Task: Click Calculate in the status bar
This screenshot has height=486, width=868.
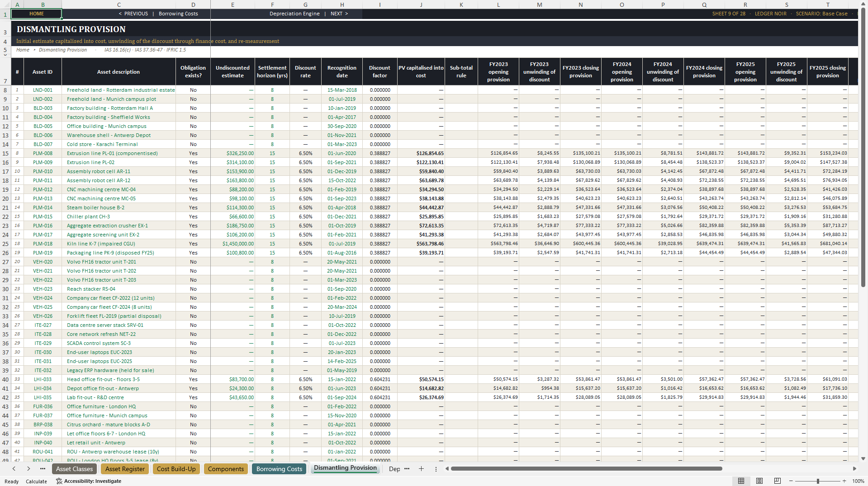Action: (36, 481)
